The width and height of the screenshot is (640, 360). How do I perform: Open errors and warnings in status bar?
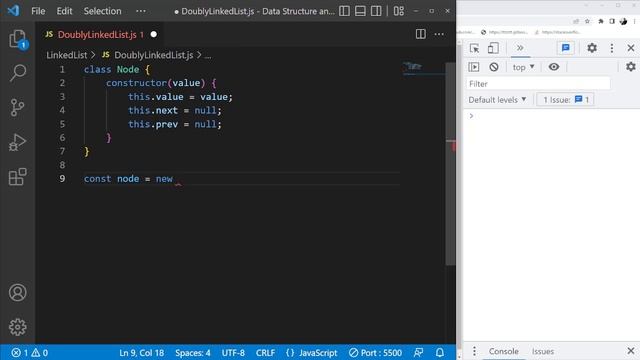point(29,353)
